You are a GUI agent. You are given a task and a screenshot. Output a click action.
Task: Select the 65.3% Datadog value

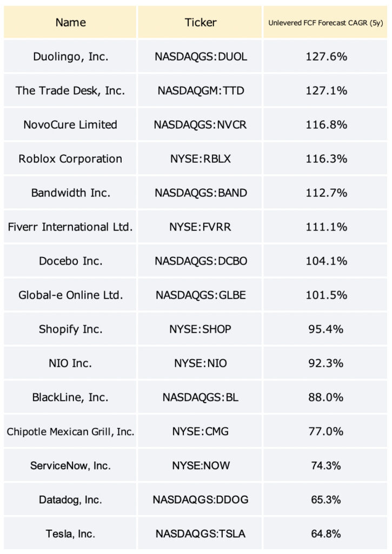tap(325, 499)
